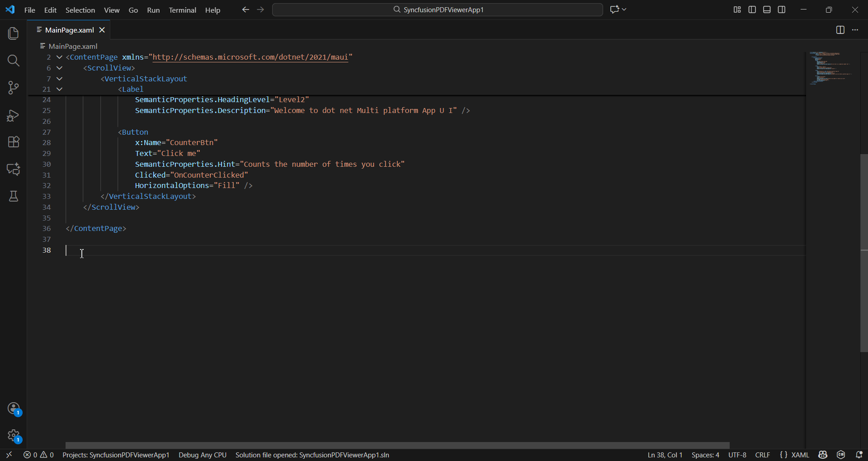Collapse the ScrollView fold on line 6
This screenshot has height=461, width=868.
pyautogui.click(x=59, y=68)
